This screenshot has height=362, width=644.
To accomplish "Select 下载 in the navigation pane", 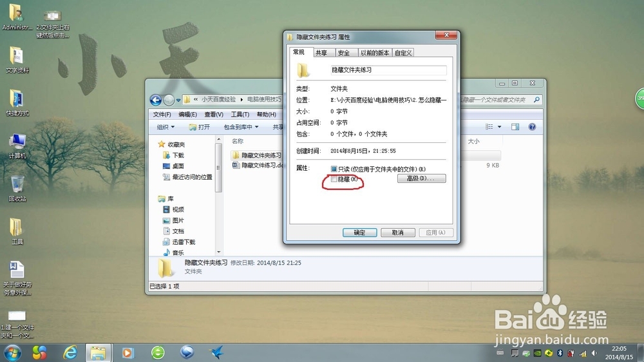I will 173,155.
